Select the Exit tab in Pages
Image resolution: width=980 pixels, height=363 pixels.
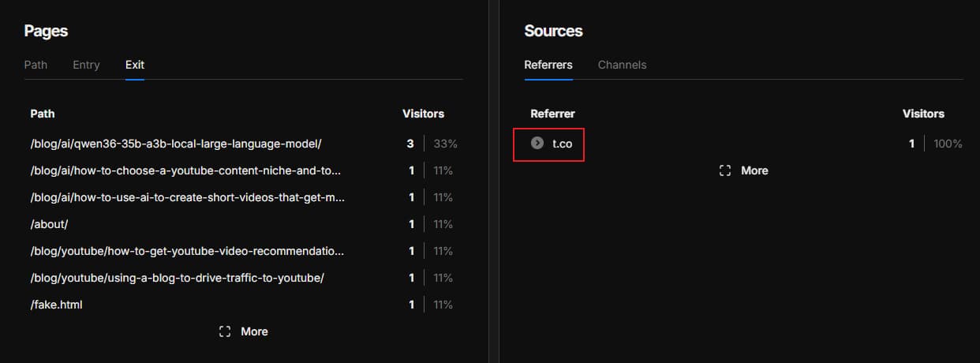point(135,65)
